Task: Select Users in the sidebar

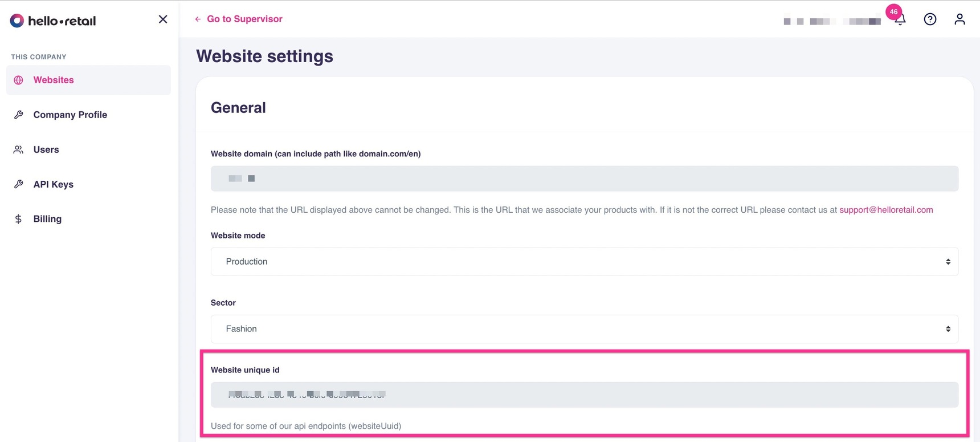Action: click(46, 149)
